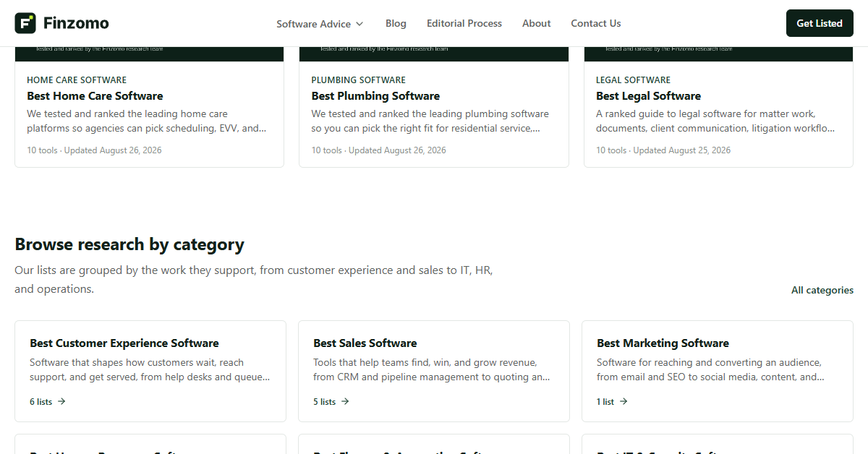
Task: Click the 'Our lists are grouped' intro paragraph
Action: click(254, 279)
